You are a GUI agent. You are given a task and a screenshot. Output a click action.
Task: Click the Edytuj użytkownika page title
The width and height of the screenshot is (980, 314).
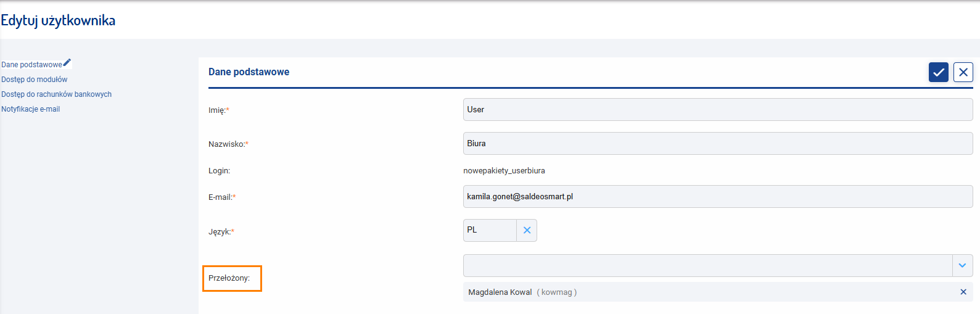(58, 20)
